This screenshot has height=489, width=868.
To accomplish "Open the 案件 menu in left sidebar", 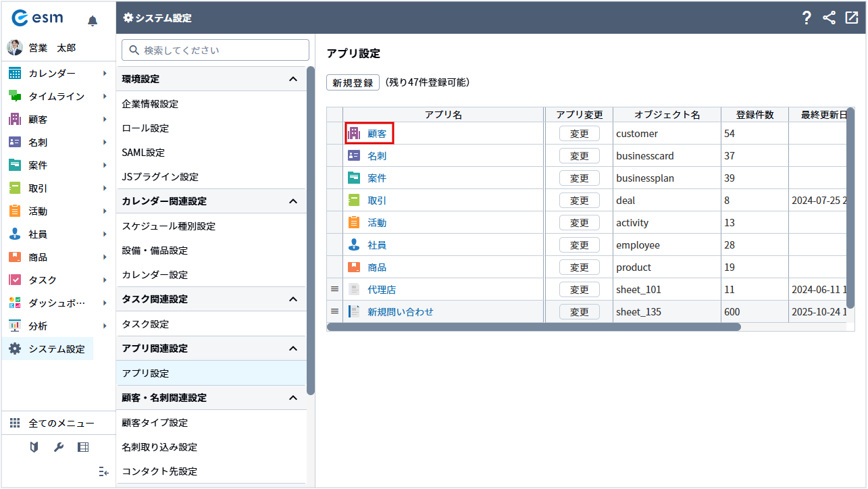I will tap(38, 165).
